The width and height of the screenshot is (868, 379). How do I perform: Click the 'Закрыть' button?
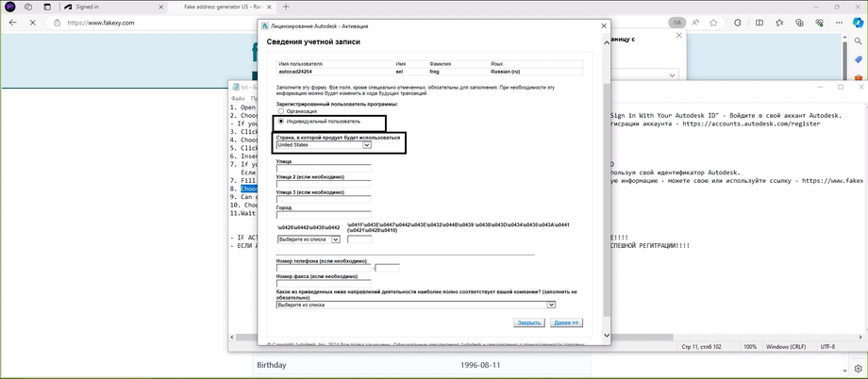(529, 322)
